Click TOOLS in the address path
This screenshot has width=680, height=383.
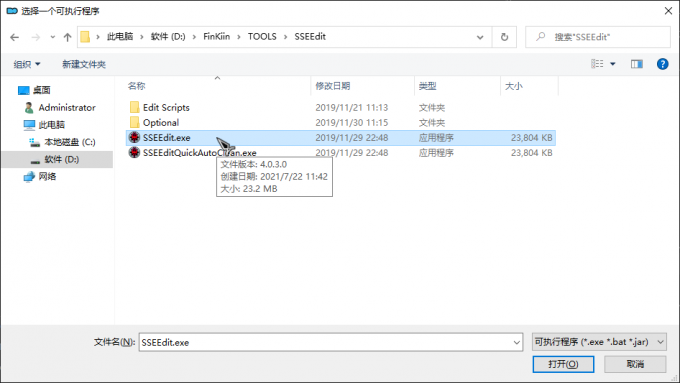point(262,37)
